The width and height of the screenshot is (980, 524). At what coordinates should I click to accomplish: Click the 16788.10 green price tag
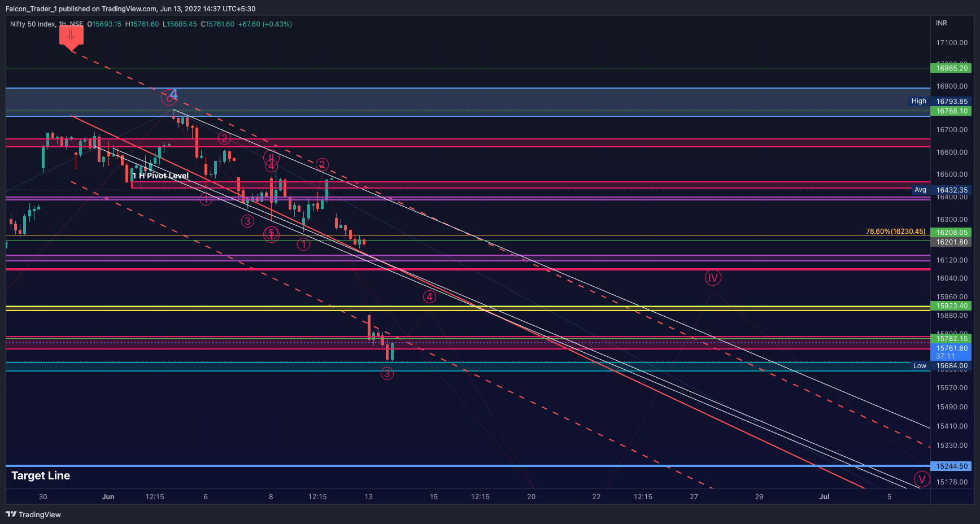(x=951, y=111)
